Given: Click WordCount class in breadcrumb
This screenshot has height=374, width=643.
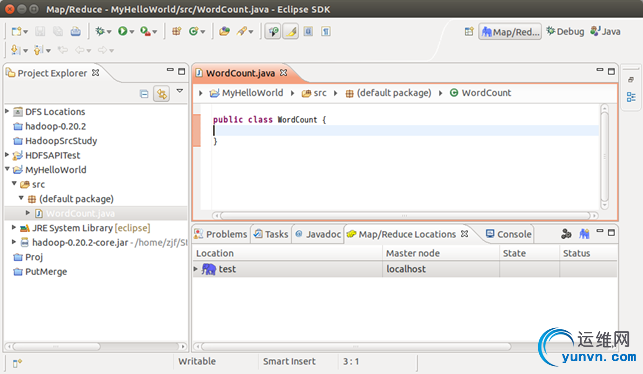Looking at the screenshot, I should [486, 93].
